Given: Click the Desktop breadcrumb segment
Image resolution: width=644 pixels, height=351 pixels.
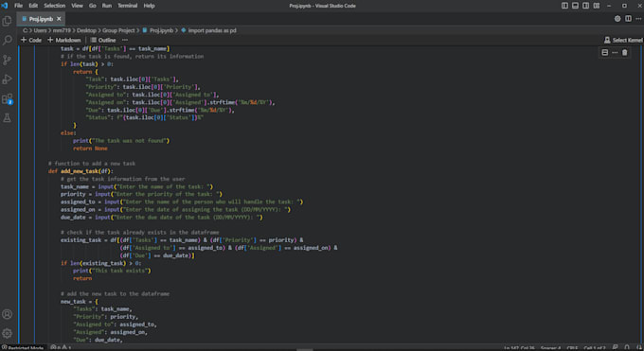Looking at the screenshot, I should click(x=86, y=30).
